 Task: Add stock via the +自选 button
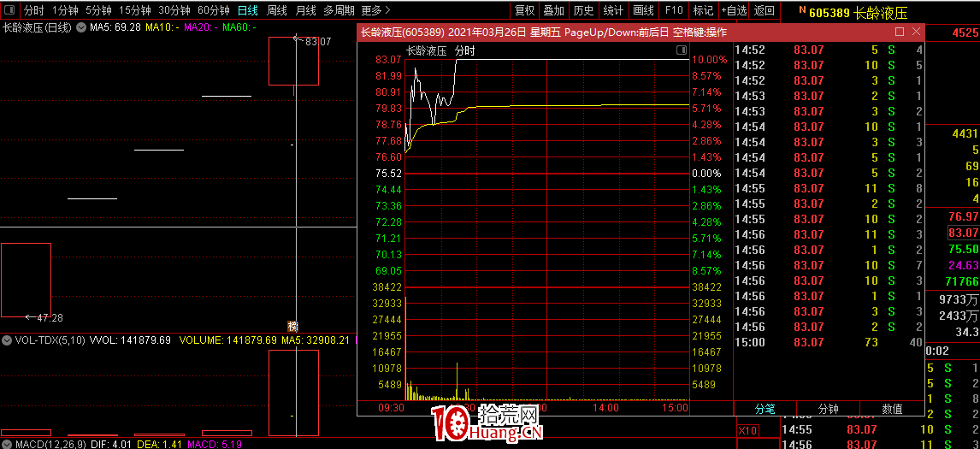coord(734,10)
